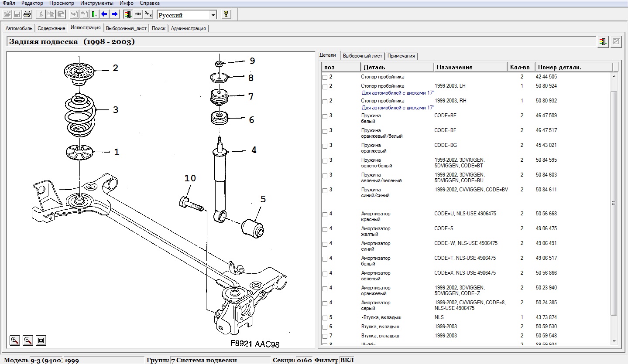Open the Русский language dropdown
The height and width of the screenshot is (364, 628).
pyautogui.click(x=213, y=15)
